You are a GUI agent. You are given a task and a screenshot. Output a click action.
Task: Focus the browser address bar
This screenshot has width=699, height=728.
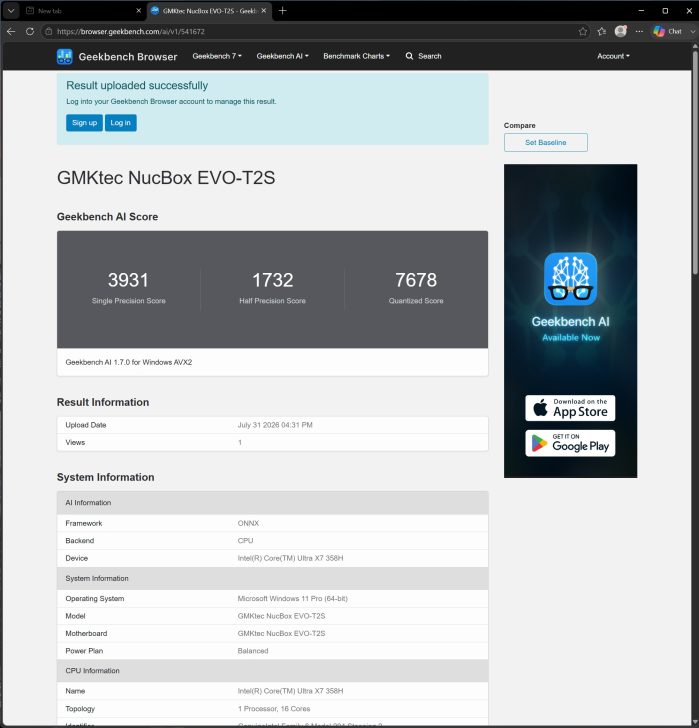click(311, 32)
